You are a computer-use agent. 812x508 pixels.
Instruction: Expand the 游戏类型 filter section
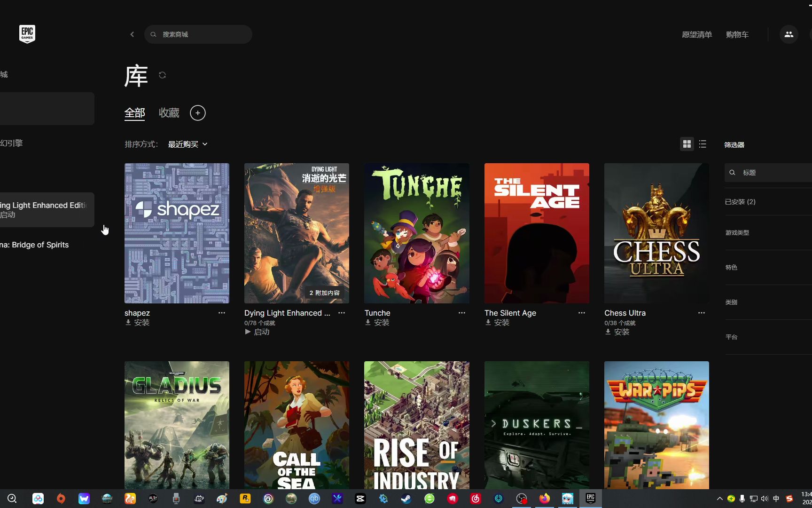click(737, 233)
